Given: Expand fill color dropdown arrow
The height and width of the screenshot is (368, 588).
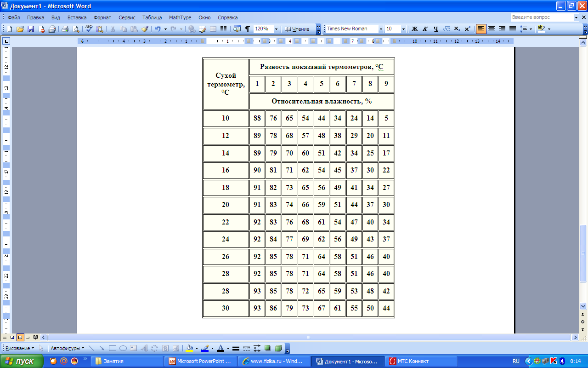Looking at the screenshot, I should (198, 348).
